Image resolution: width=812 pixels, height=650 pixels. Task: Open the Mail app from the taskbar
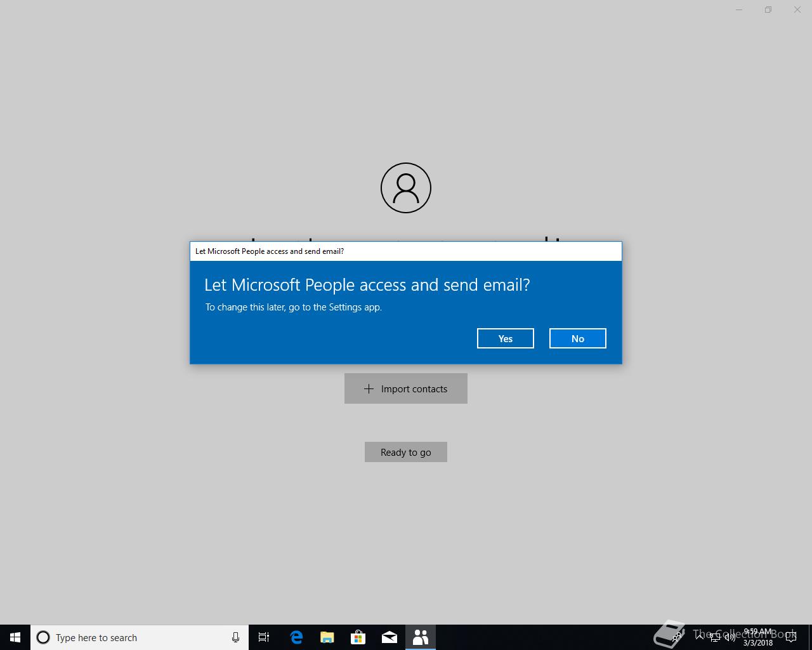point(389,637)
